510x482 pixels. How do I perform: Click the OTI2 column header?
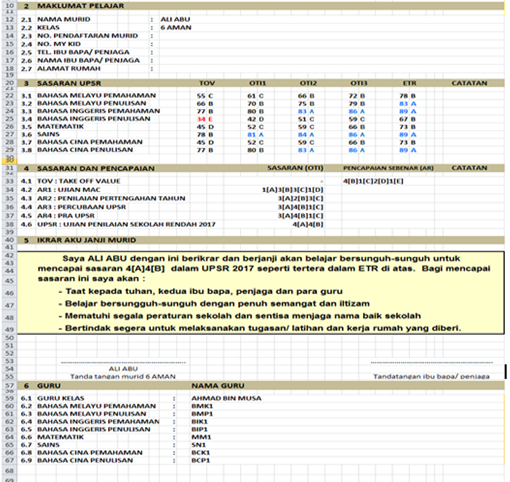click(x=308, y=83)
